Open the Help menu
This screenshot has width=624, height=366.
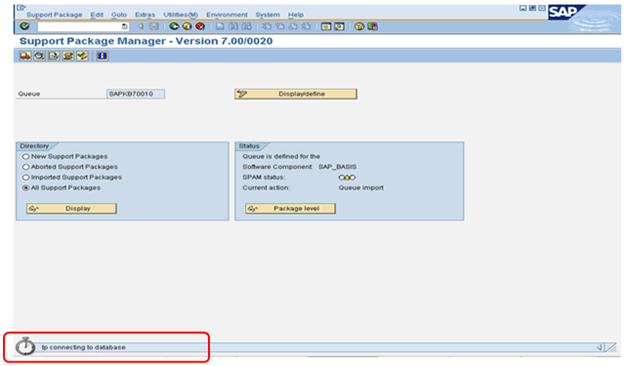(296, 15)
